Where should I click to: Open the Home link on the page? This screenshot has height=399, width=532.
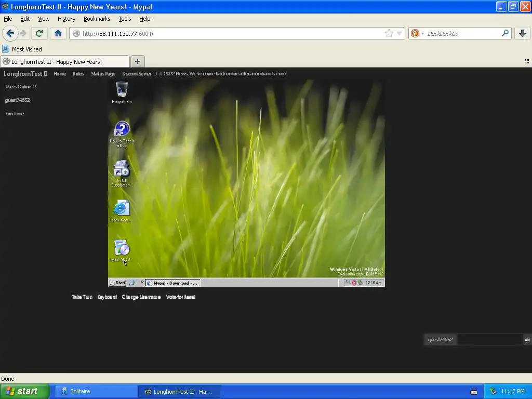pyautogui.click(x=60, y=74)
